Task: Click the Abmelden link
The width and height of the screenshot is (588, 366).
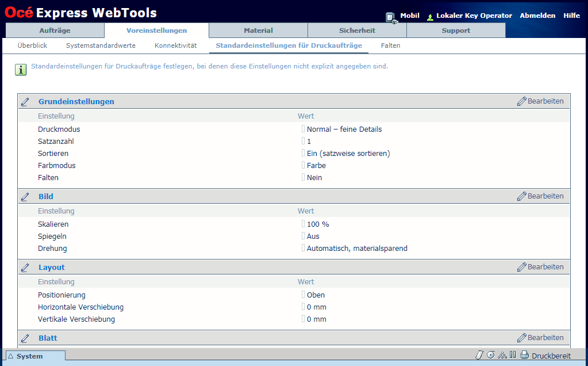Action: [x=537, y=16]
